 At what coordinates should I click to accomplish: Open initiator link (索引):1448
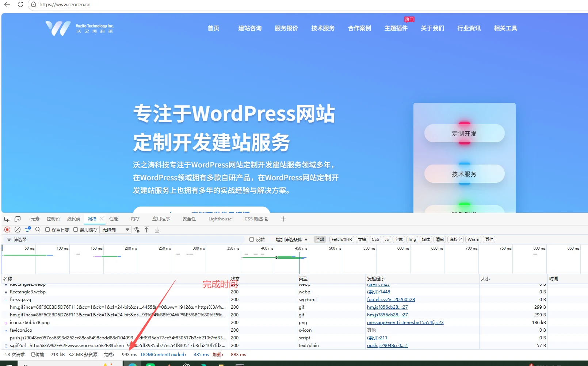tap(378, 292)
